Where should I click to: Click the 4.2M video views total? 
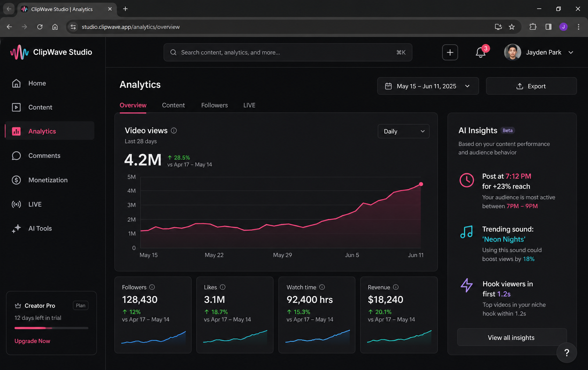[x=143, y=160]
